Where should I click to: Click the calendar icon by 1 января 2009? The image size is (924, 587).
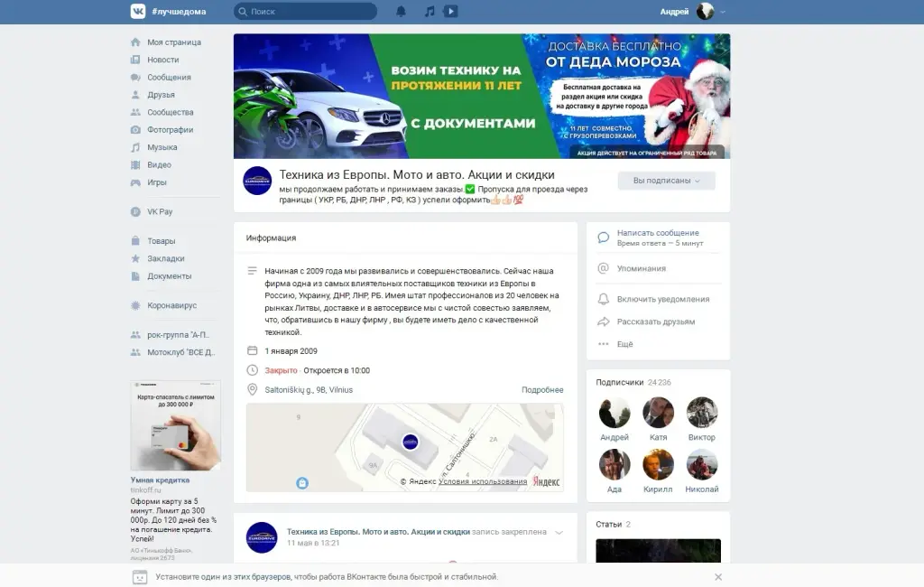pos(253,351)
